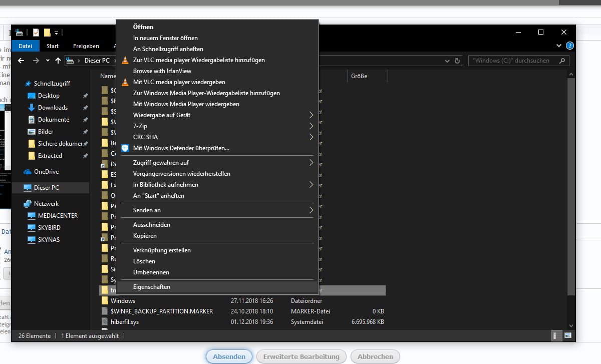Switch to the Freigeben ribbon tab
601x364 pixels.
[x=86, y=46]
